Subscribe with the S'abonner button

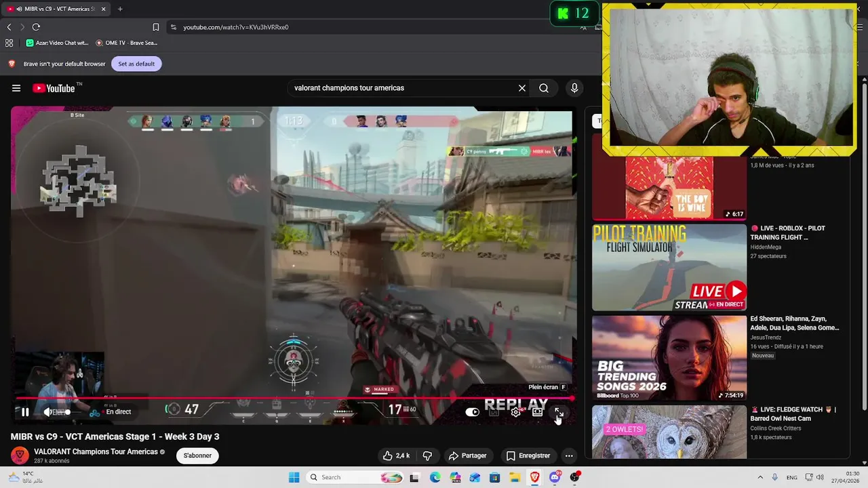coord(197,455)
